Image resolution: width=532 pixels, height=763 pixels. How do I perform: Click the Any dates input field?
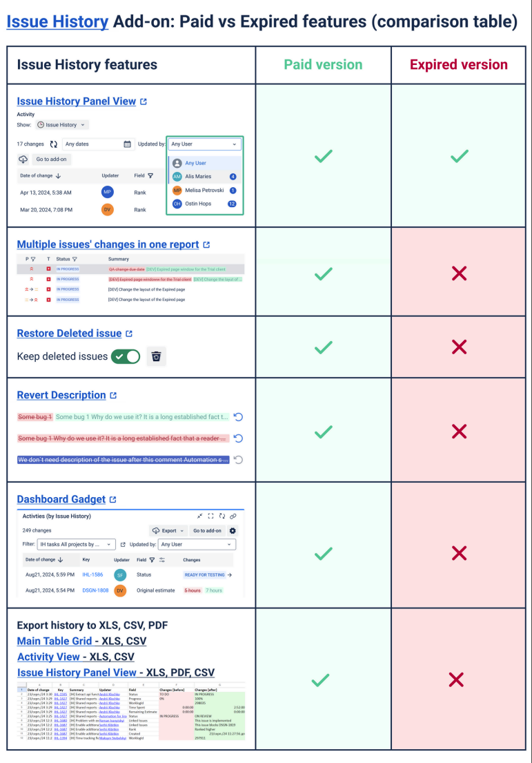[92, 144]
